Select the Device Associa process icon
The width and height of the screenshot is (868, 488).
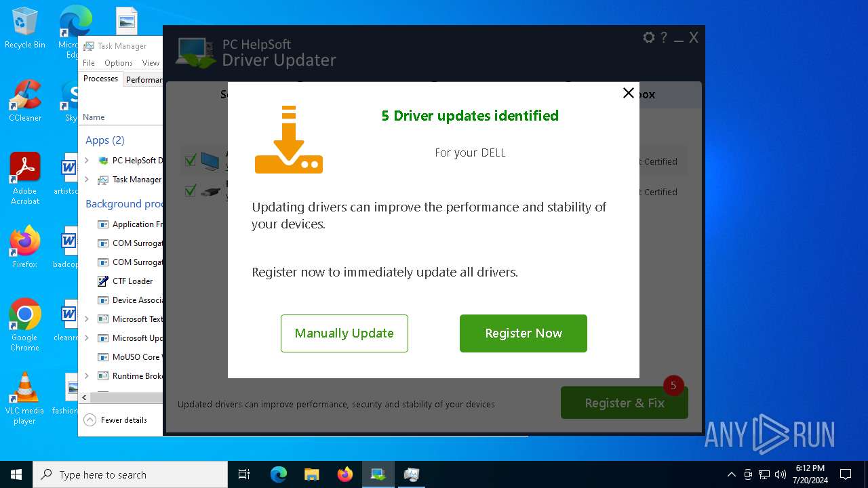pos(103,300)
